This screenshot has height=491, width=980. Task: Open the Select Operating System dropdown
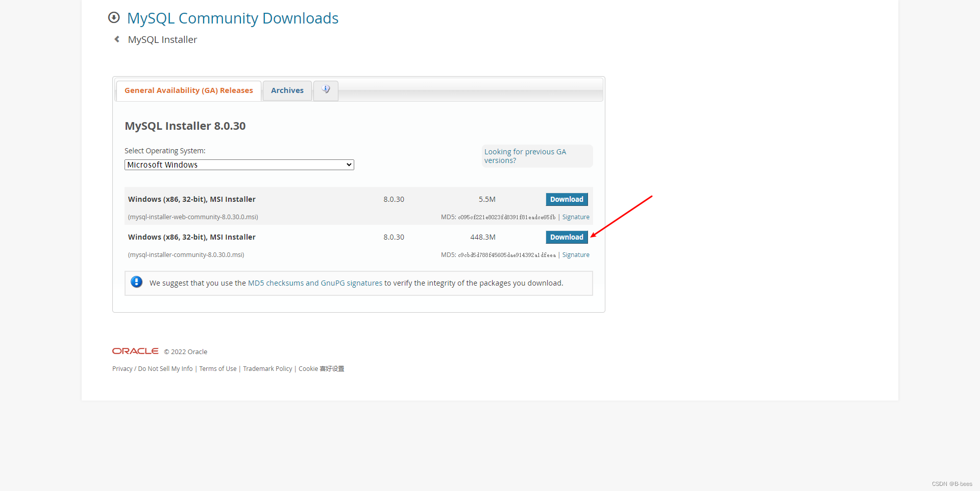(x=239, y=165)
